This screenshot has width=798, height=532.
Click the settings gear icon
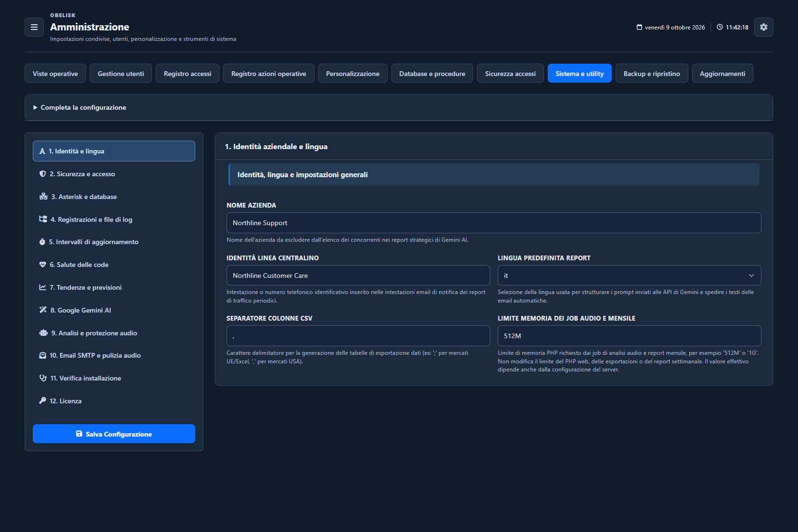(763, 27)
